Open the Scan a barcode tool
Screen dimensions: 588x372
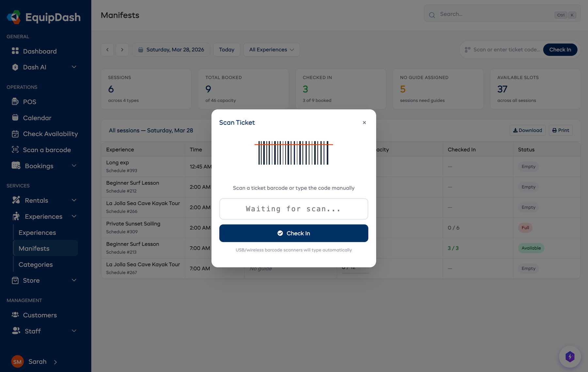(47, 150)
